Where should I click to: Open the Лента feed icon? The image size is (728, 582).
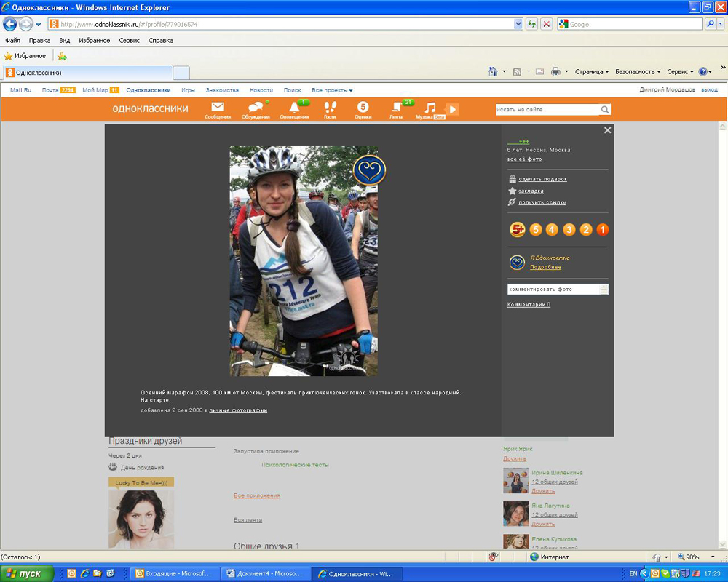point(396,108)
